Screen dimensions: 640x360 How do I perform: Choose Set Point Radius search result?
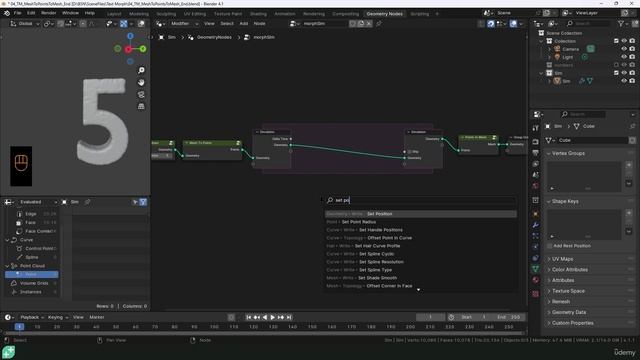coord(421,222)
